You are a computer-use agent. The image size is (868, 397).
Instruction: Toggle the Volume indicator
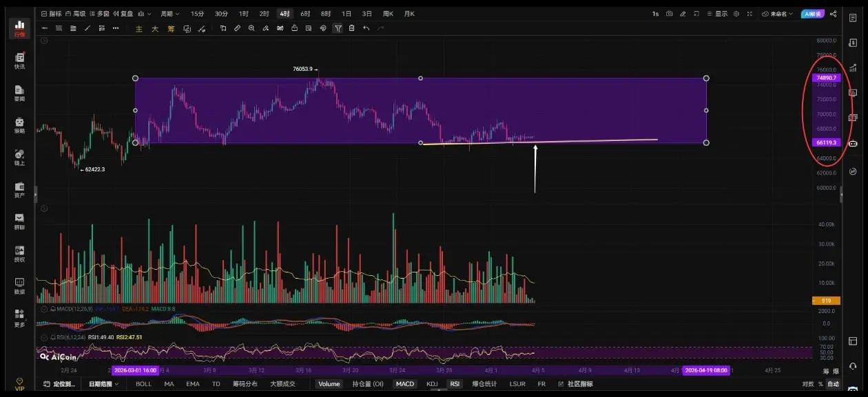click(329, 384)
